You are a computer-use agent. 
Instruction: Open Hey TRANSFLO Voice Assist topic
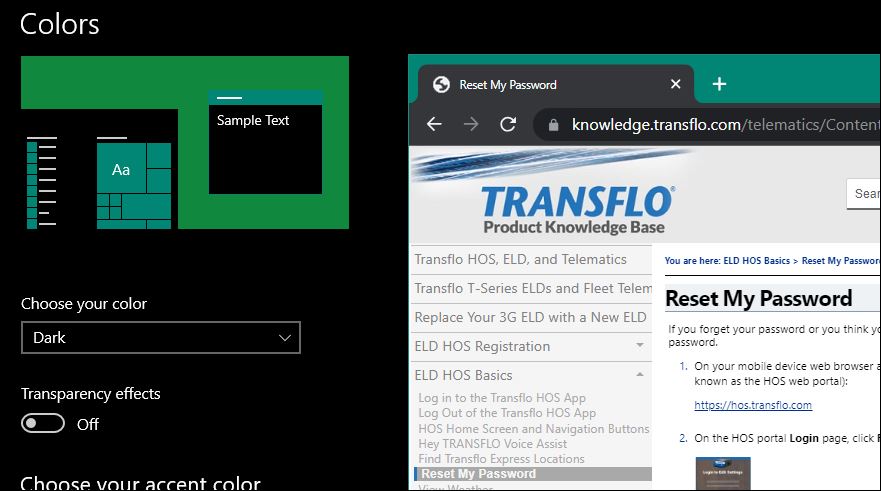tap(493, 444)
